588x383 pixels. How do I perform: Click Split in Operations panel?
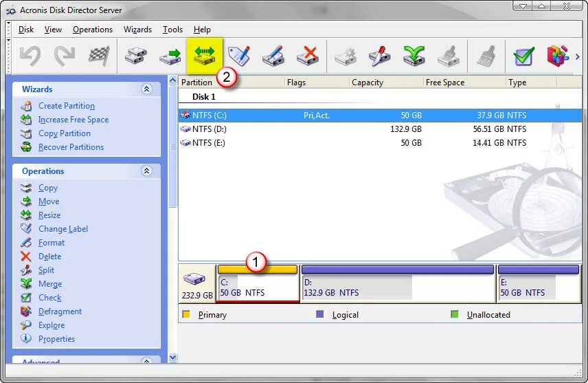point(46,270)
